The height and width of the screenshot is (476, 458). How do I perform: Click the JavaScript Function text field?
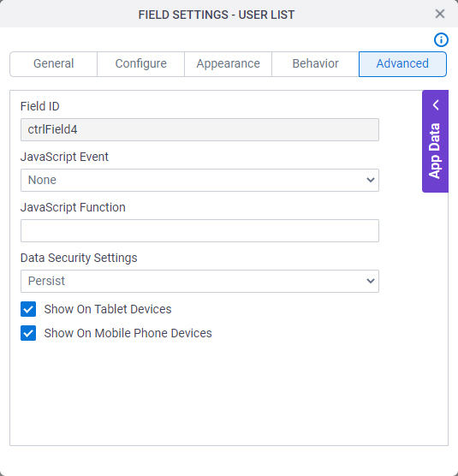tap(199, 230)
